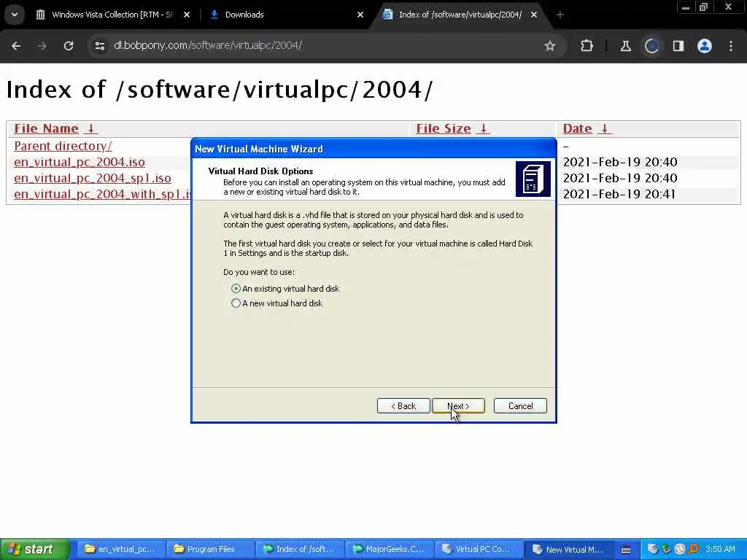Open the browser extensions puzzle icon
This screenshot has height=560, width=747.
587,46
